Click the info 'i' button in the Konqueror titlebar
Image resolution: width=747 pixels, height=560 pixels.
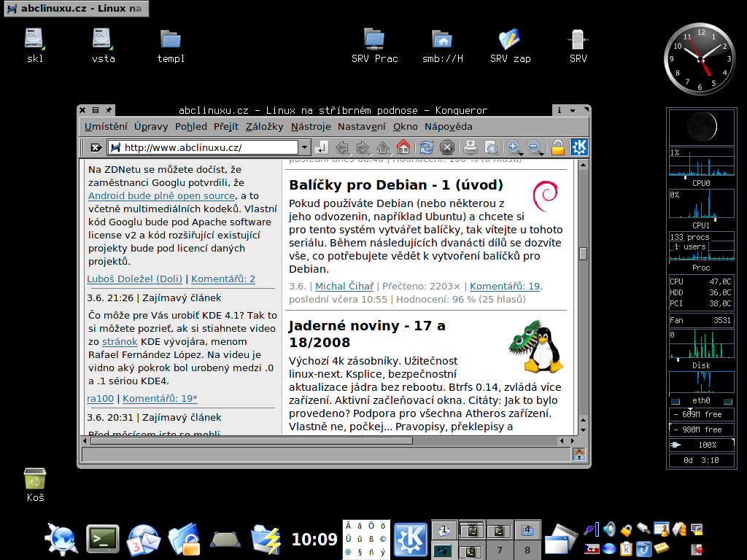(x=560, y=110)
